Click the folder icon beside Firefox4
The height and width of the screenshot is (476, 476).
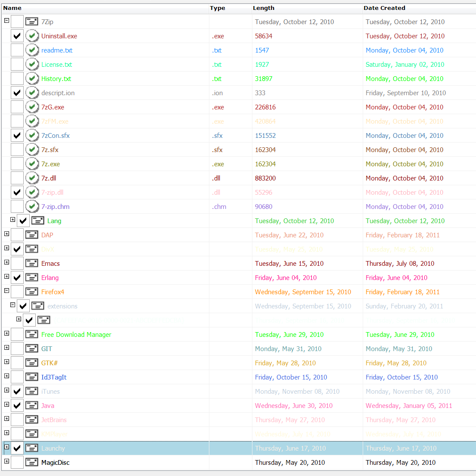coord(32,292)
